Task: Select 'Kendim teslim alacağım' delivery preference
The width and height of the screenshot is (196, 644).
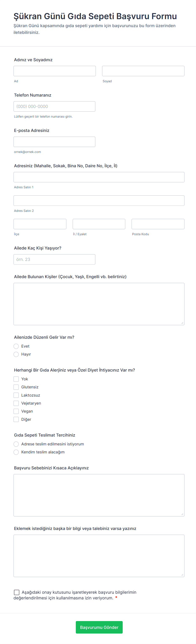Action: [16, 452]
